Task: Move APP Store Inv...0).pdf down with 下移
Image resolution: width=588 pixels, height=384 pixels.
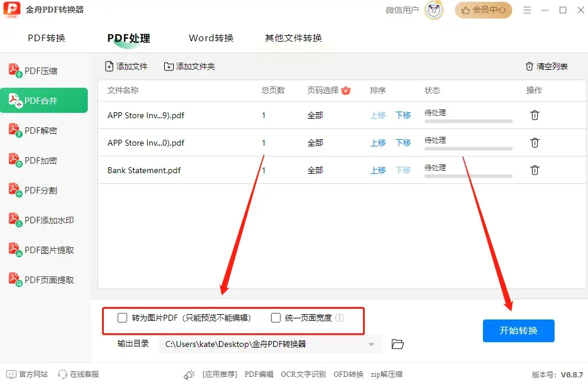Action: (x=403, y=143)
